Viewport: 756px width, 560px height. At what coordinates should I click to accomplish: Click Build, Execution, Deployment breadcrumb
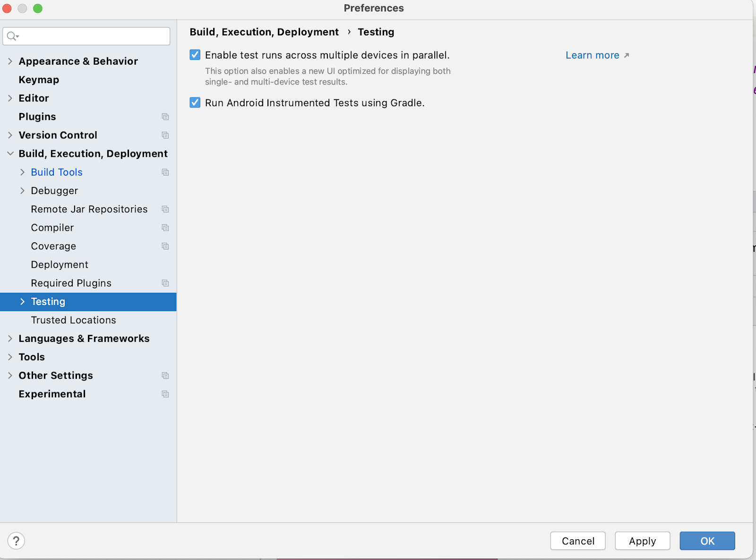tap(264, 32)
